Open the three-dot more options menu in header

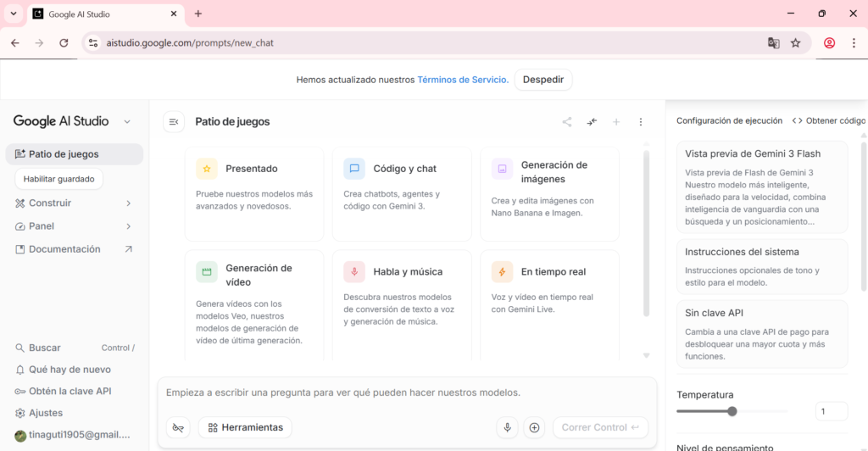click(641, 122)
